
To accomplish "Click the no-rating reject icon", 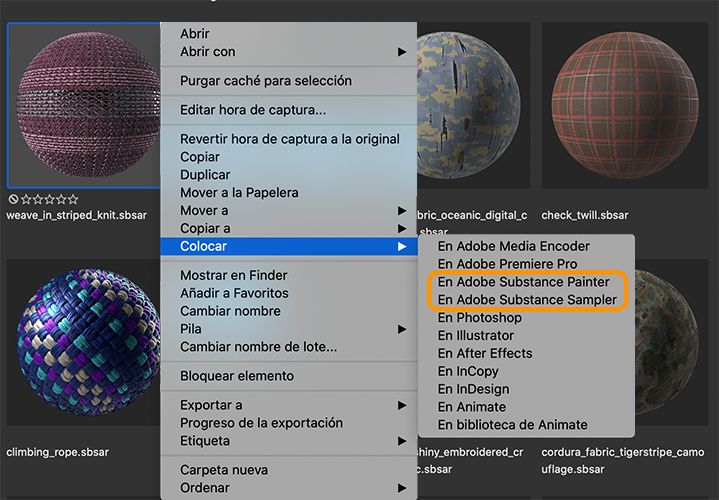I will pyautogui.click(x=13, y=199).
